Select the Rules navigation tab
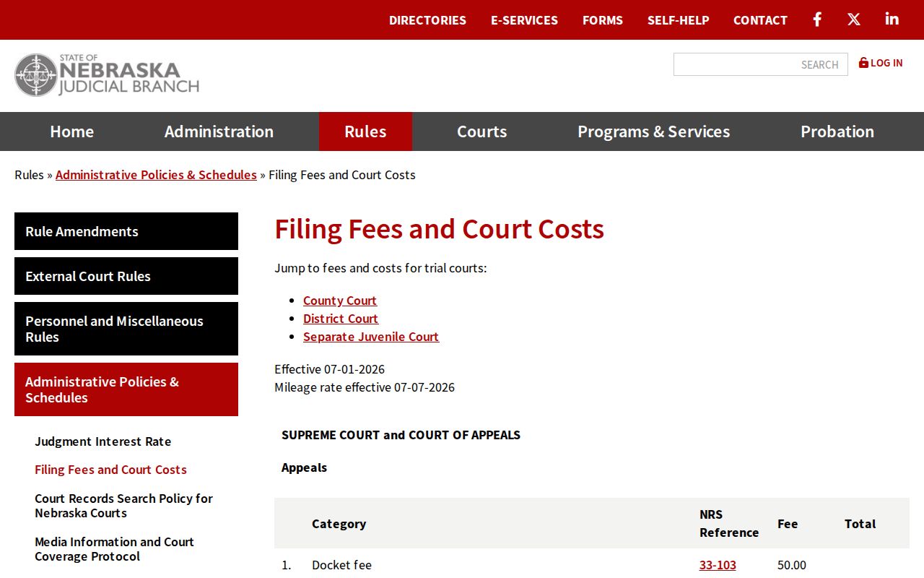Viewport: 924px width, 578px height. pos(365,131)
